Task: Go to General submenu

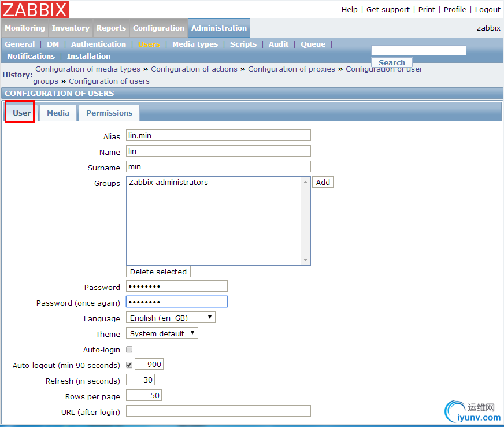Action: tap(20, 44)
